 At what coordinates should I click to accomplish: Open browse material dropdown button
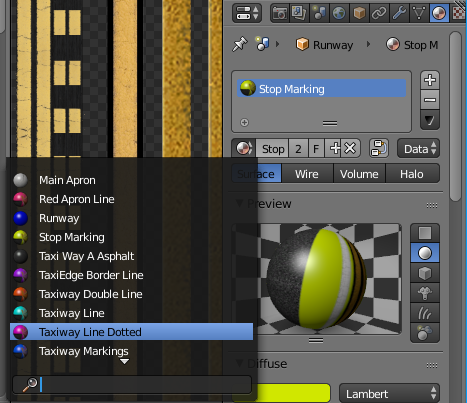point(244,148)
